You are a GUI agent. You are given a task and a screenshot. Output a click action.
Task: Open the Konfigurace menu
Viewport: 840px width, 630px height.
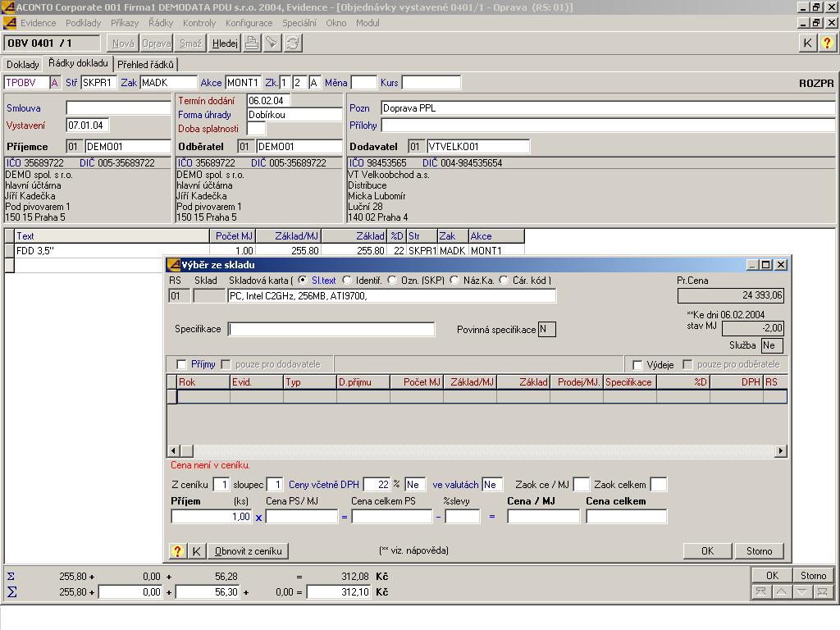249,23
